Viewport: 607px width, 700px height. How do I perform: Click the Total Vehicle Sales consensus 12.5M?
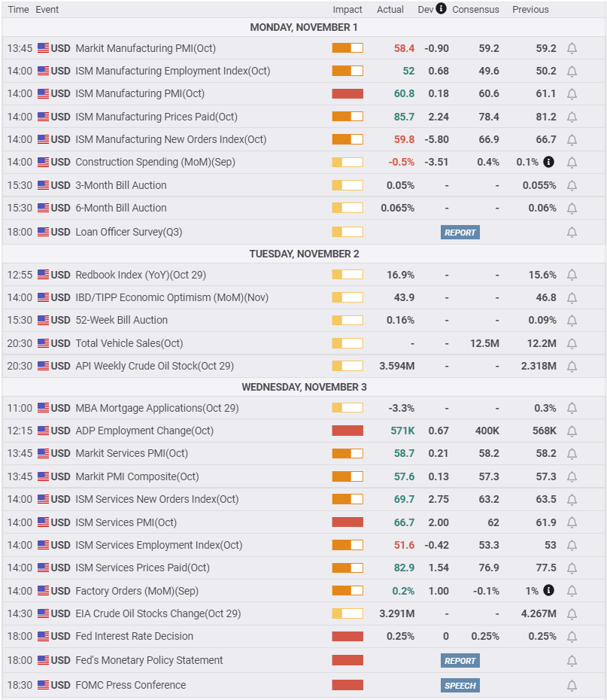(x=484, y=343)
